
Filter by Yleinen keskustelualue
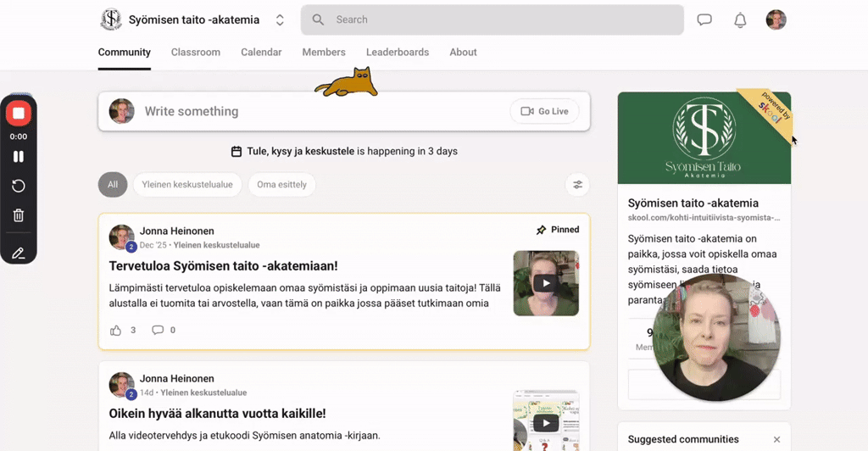pyautogui.click(x=187, y=185)
